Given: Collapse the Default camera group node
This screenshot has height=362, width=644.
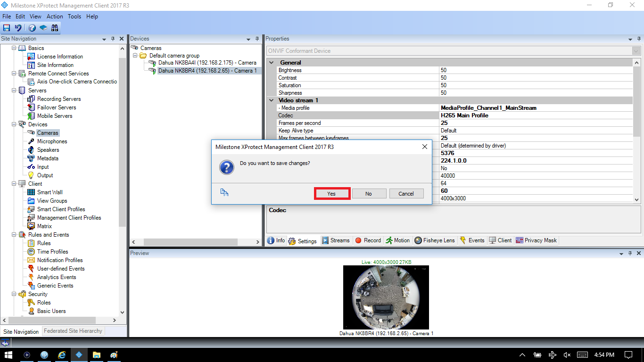Looking at the screenshot, I should (135, 56).
